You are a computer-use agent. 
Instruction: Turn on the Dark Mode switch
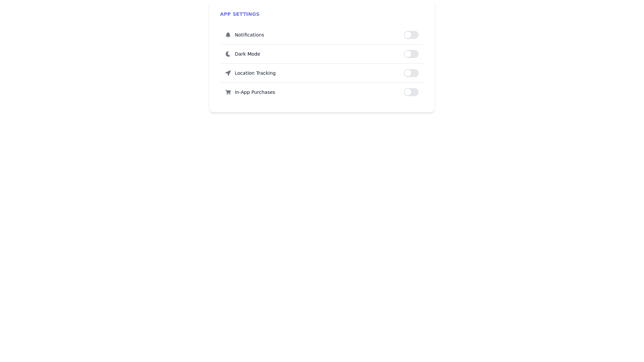pos(411,54)
